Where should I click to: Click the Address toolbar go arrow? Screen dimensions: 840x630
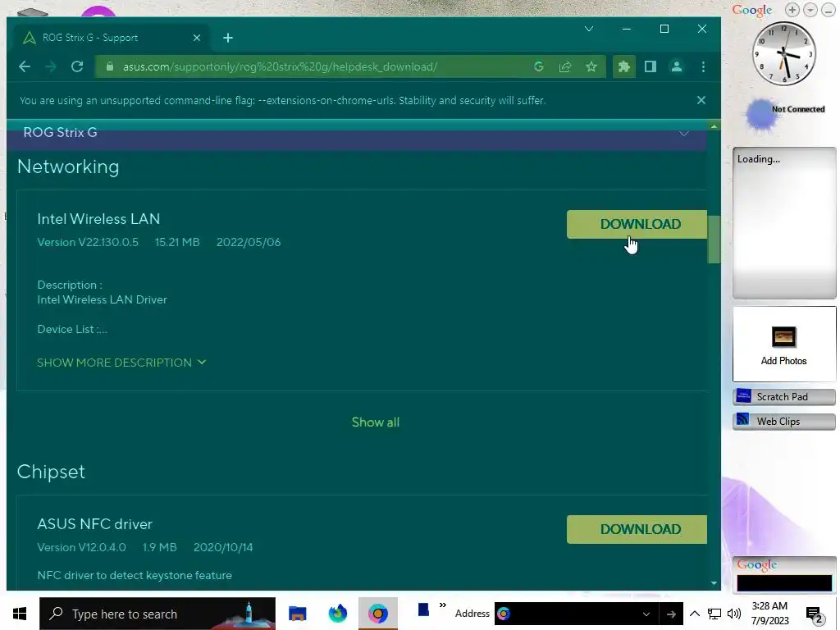[x=671, y=614]
